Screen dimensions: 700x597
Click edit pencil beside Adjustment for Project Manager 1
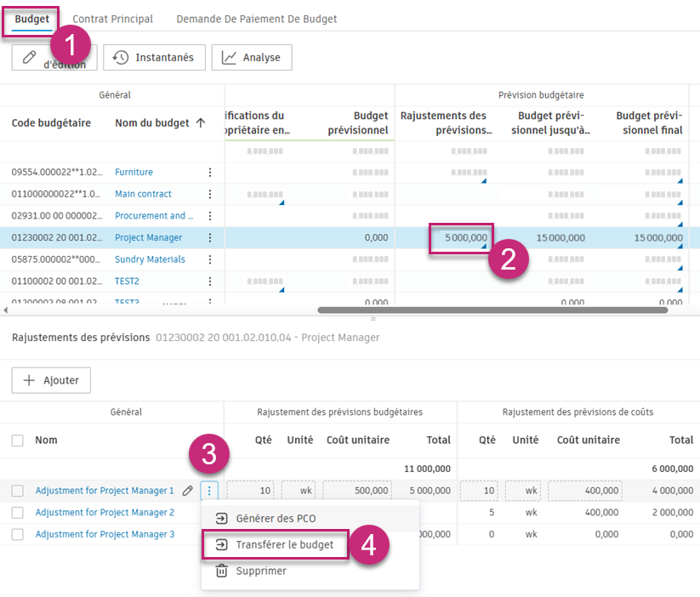pos(187,491)
